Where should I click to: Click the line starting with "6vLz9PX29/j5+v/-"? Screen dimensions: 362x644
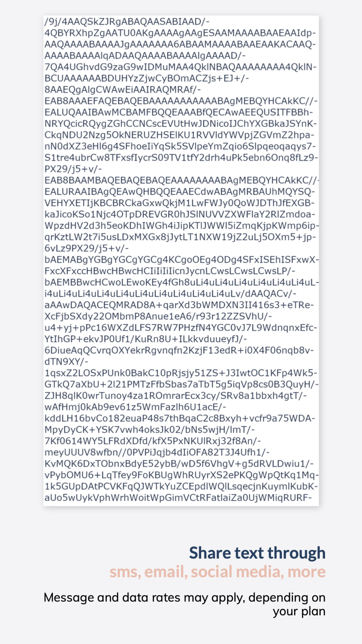pyautogui.click(x=87, y=248)
